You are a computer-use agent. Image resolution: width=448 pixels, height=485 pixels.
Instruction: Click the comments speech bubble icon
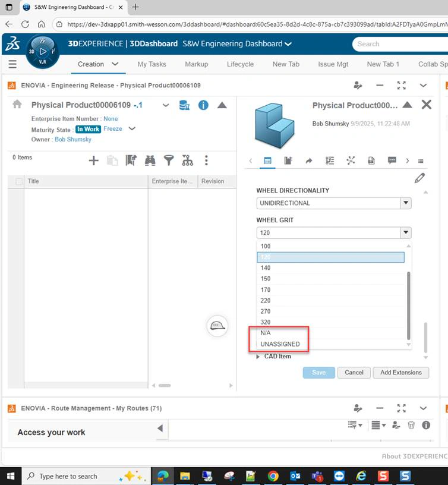coord(392,160)
